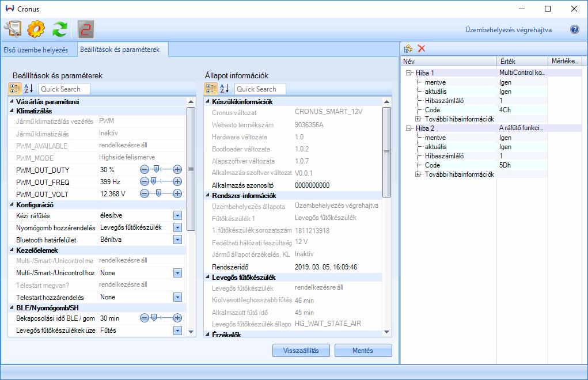Click the PWM_OUT_VOLT slider handle
The width and height of the screenshot is (588, 380).
[158, 193]
